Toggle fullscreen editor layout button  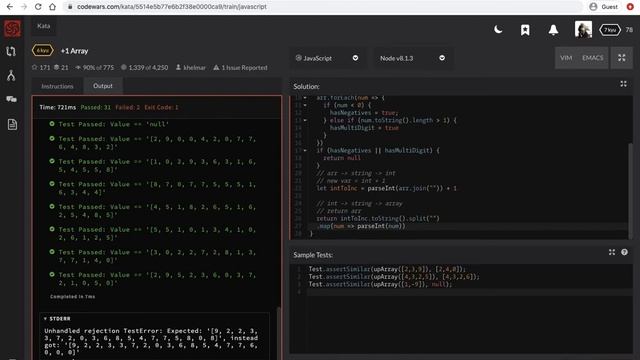pyautogui.click(x=622, y=58)
